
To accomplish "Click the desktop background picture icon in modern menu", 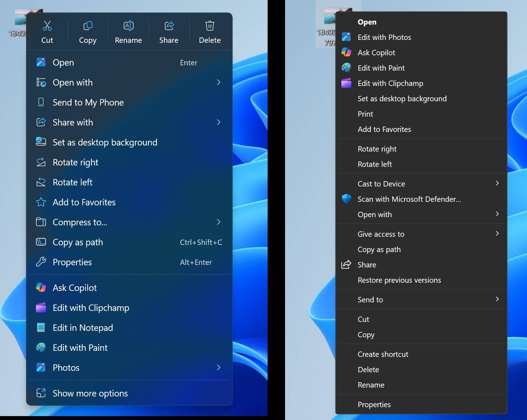I will (x=41, y=142).
